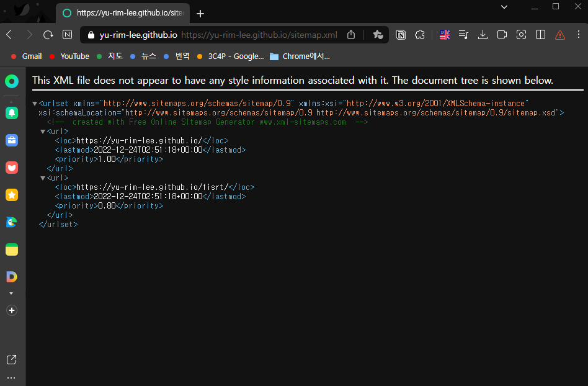Click the closing urlset tag
The height and width of the screenshot is (386, 588).
click(58, 224)
